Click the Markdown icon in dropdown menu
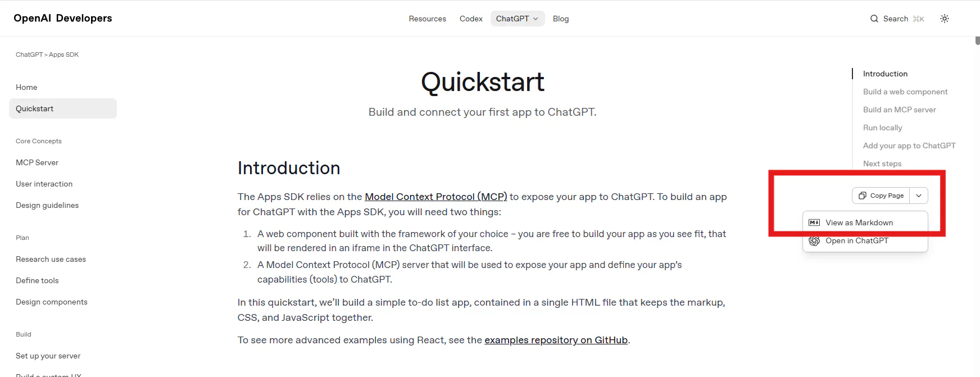Image resolution: width=980 pixels, height=377 pixels. [x=814, y=222]
